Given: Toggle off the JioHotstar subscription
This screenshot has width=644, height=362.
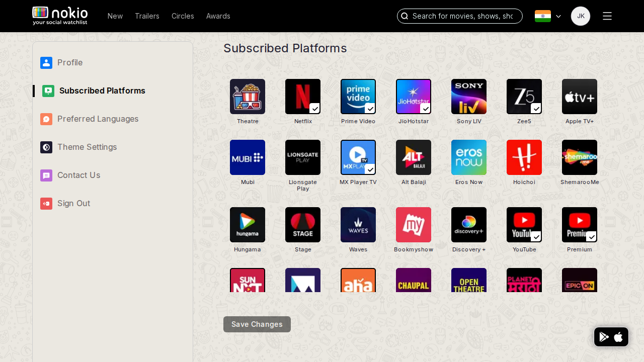Looking at the screenshot, I should tap(414, 97).
